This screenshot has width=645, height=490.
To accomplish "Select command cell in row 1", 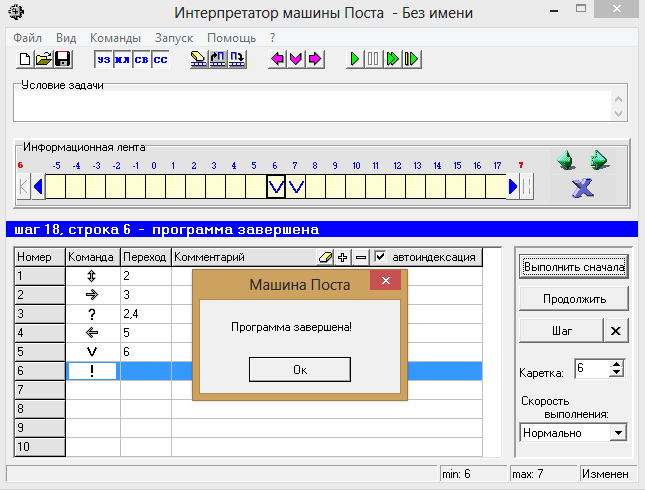I will pos(92,276).
